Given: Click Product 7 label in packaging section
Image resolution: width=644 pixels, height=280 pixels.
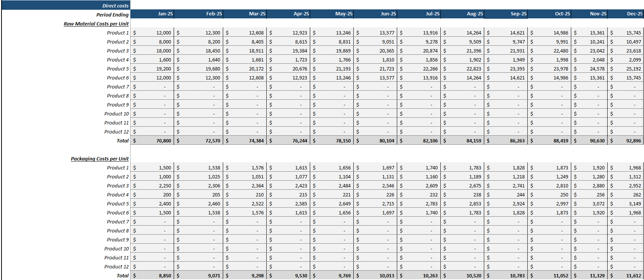Looking at the screenshot, I should (x=118, y=222).
